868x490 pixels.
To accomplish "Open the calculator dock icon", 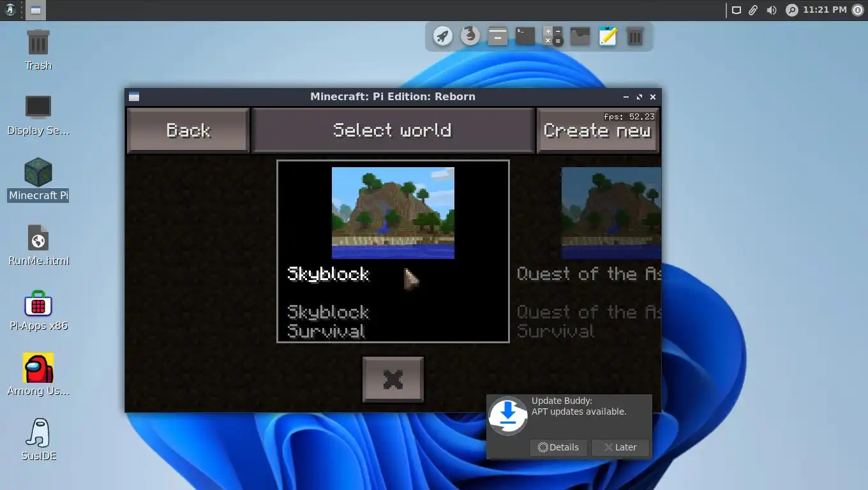I will point(553,36).
